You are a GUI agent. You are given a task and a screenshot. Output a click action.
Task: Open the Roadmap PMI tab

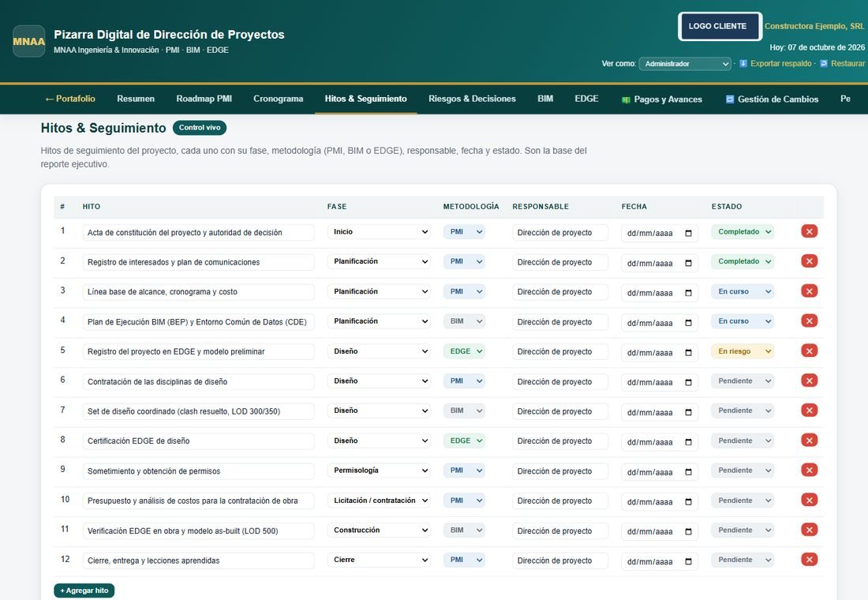pyautogui.click(x=204, y=99)
